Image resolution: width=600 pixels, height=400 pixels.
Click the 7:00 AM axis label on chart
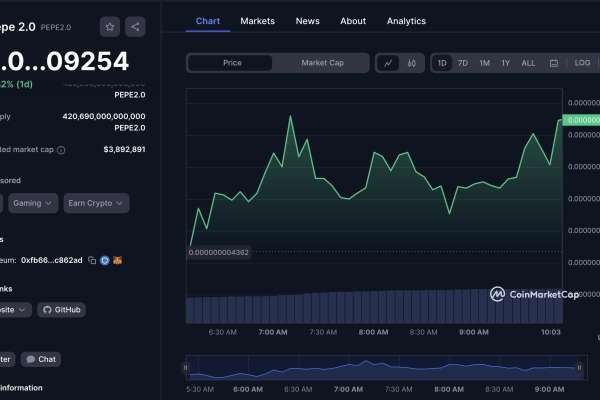click(273, 332)
